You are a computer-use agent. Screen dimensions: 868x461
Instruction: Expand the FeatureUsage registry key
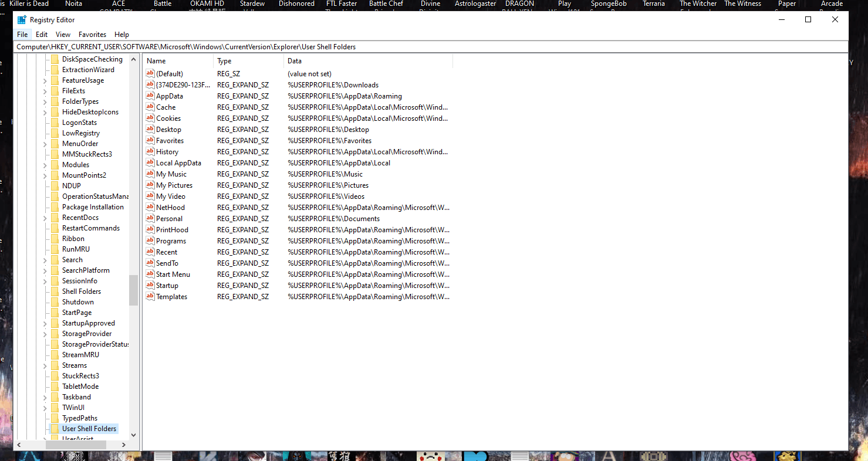pos(45,80)
